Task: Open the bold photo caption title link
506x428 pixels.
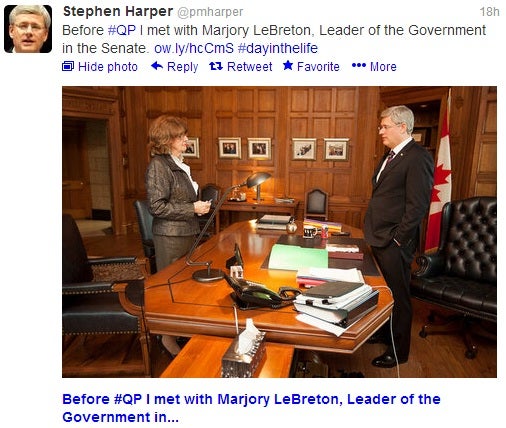Action: pyautogui.click(x=251, y=408)
